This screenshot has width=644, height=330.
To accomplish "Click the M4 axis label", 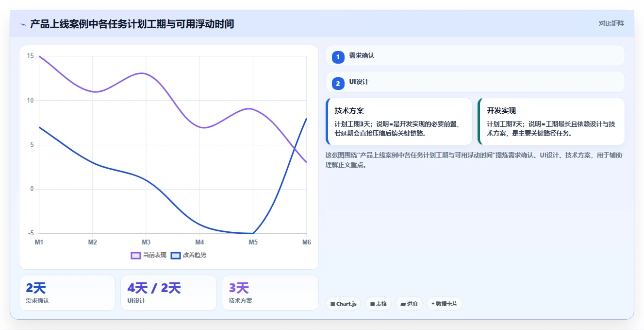I will (199, 242).
